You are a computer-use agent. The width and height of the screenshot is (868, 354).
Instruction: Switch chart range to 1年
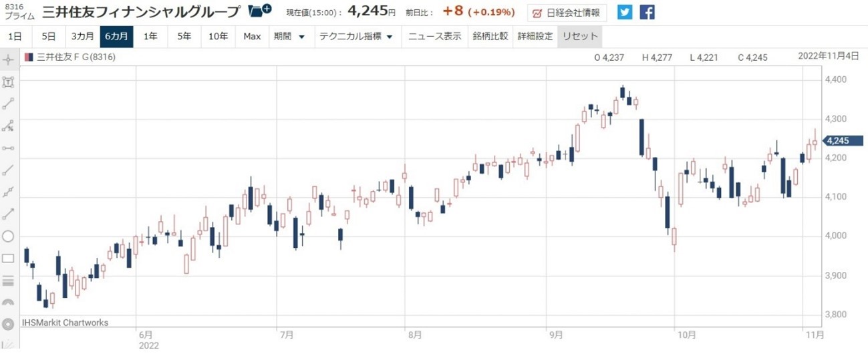tap(151, 36)
